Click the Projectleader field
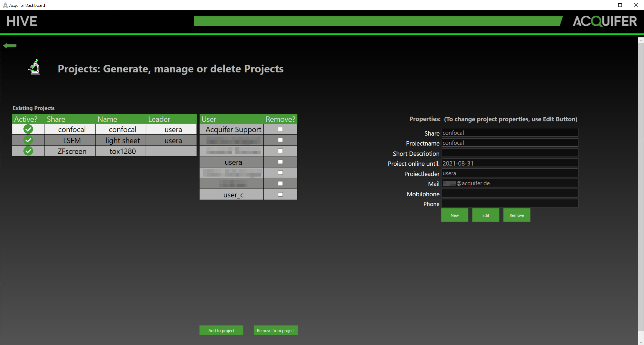The image size is (644, 345). pyautogui.click(x=510, y=173)
